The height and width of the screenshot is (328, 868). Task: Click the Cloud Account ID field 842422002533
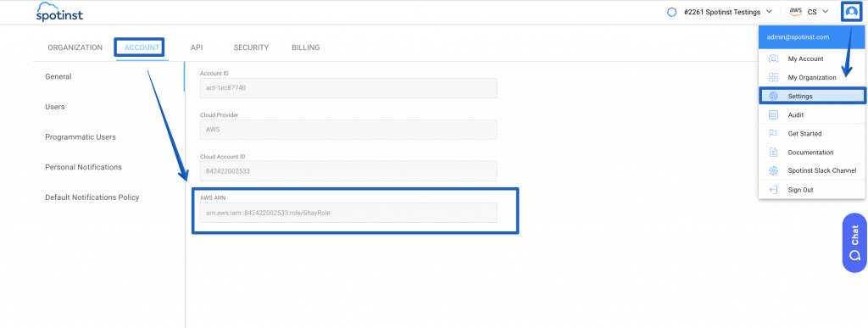[x=348, y=171]
